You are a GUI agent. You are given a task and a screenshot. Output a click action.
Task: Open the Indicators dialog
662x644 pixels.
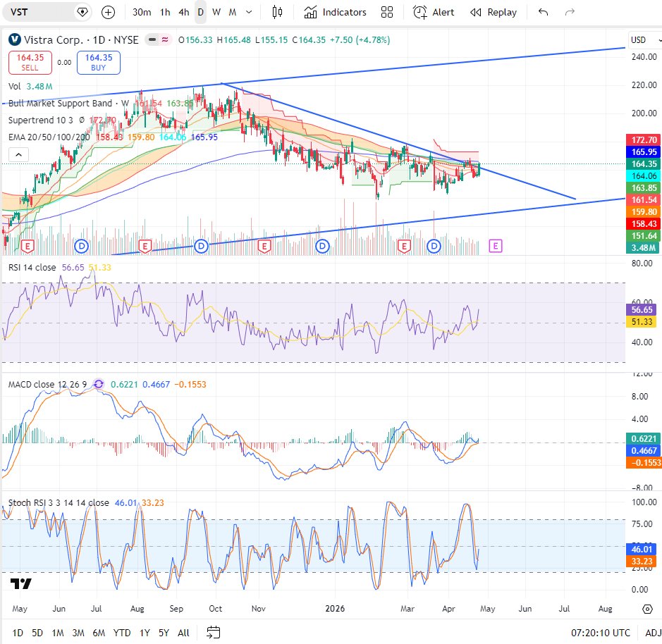click(335, 12)
